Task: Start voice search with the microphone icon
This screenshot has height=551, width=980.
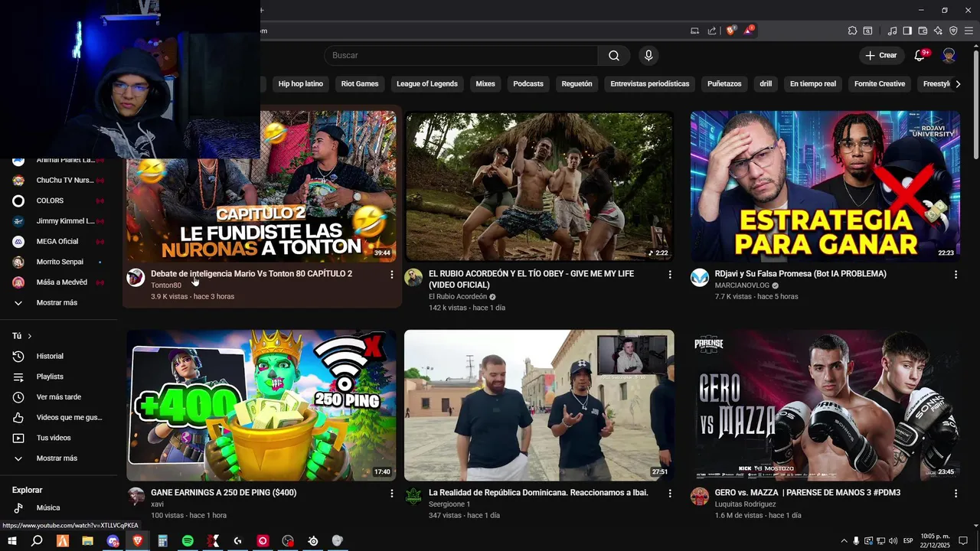Action: [x=648, y=55]
